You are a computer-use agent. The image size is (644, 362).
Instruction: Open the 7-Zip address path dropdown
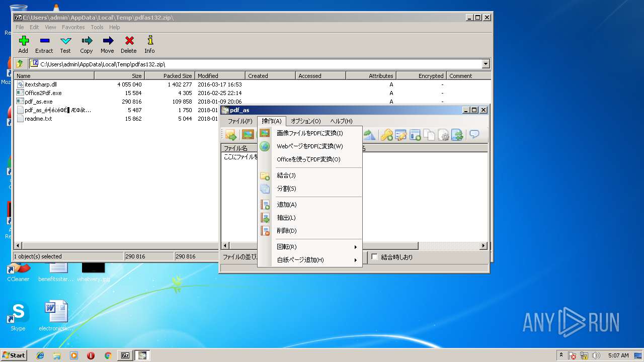[x=486, y=64]
